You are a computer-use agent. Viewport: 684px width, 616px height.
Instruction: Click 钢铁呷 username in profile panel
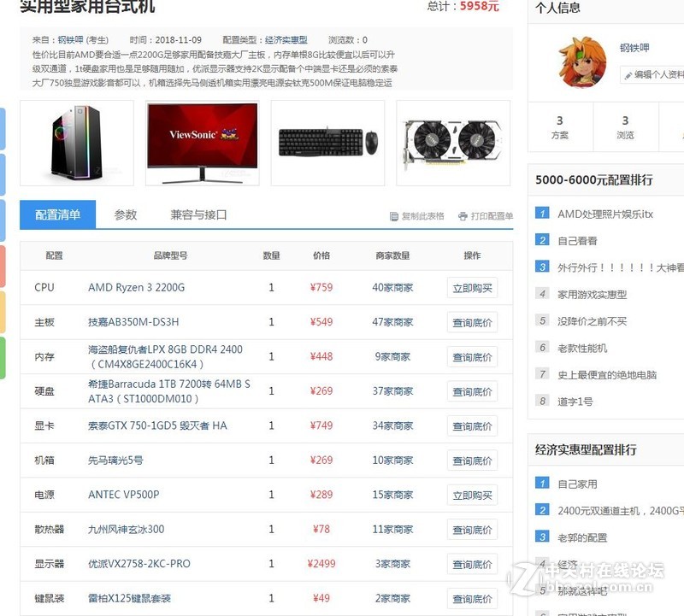(634, 48)
